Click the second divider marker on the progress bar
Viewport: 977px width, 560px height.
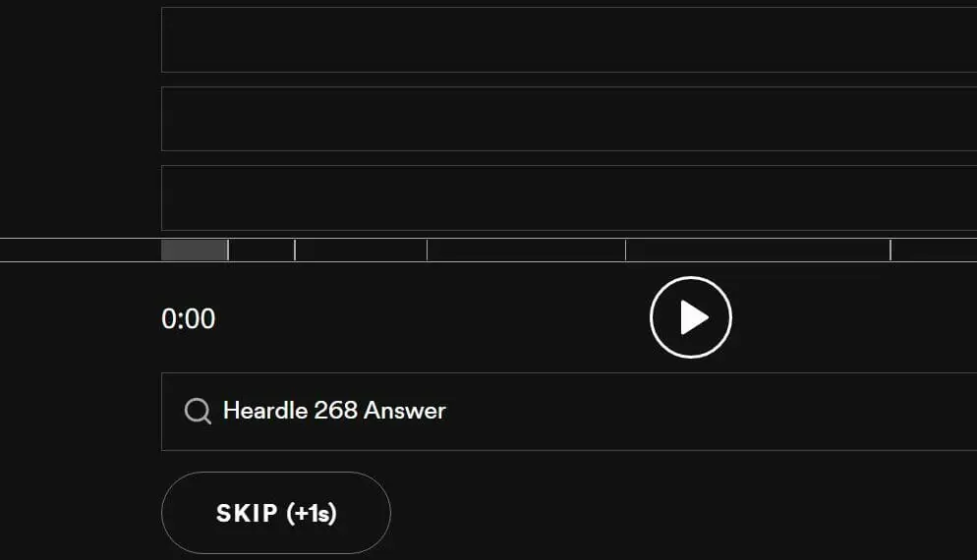295,251
